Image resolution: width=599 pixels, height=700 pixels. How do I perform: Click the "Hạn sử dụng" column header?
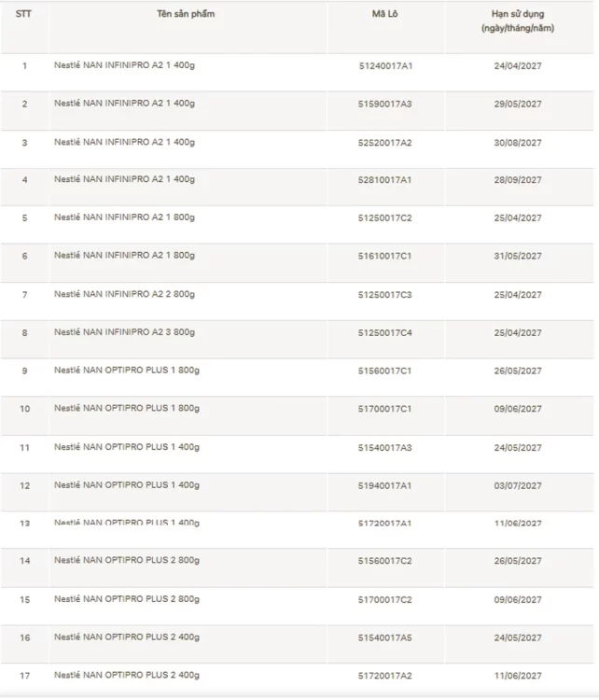(518, 21)
